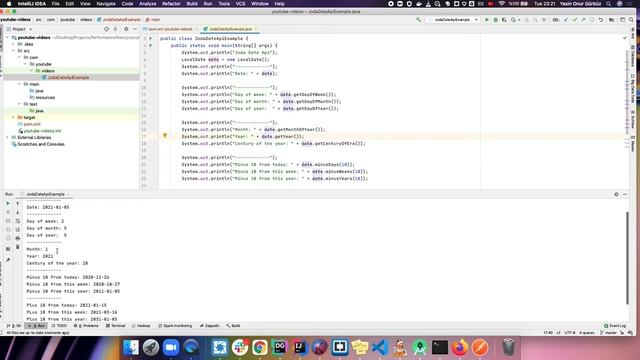Click the Git rollback (undo) icon

click(x=601, y=20)
